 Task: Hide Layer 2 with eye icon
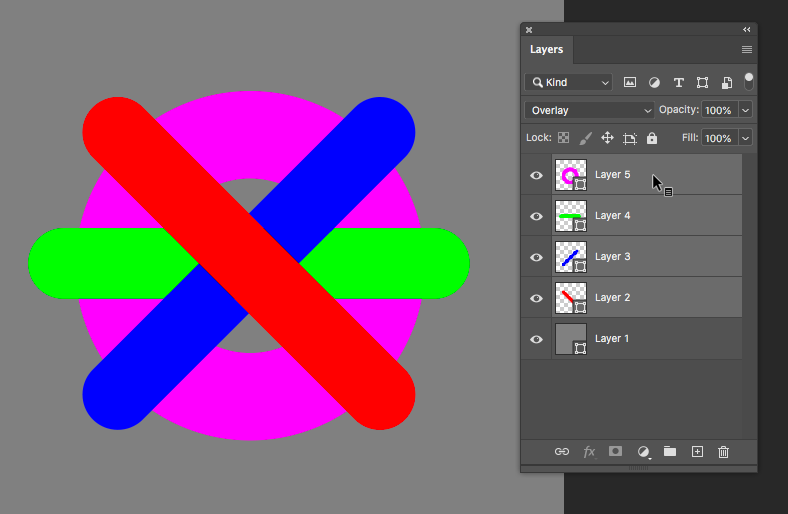point(536,298)
